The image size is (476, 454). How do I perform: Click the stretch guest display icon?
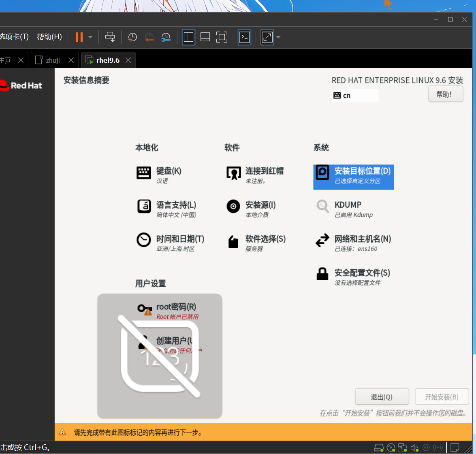[x=267, y=37]
